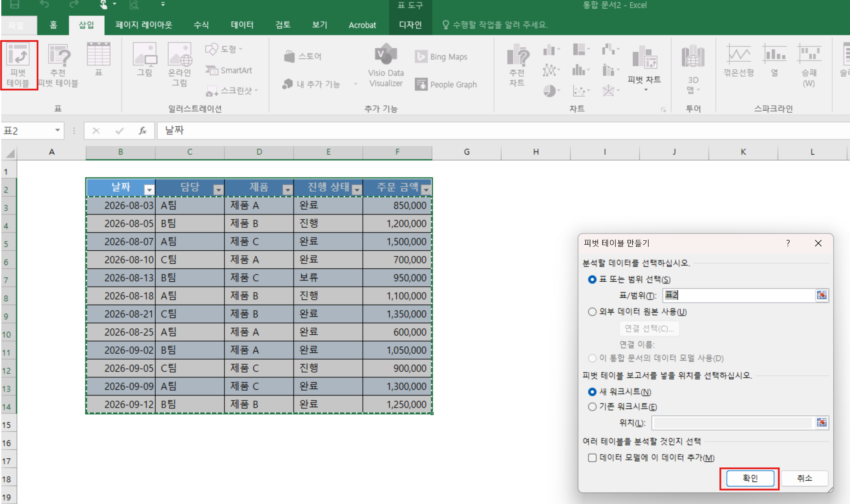
Task: Open SmartArt graphic tool
Action: click(228, 70)
